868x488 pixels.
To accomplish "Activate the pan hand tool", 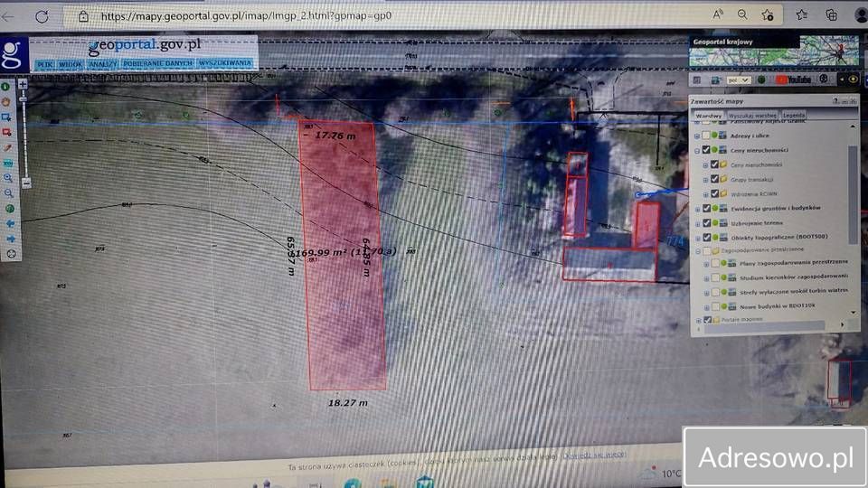I will (6, 102).
